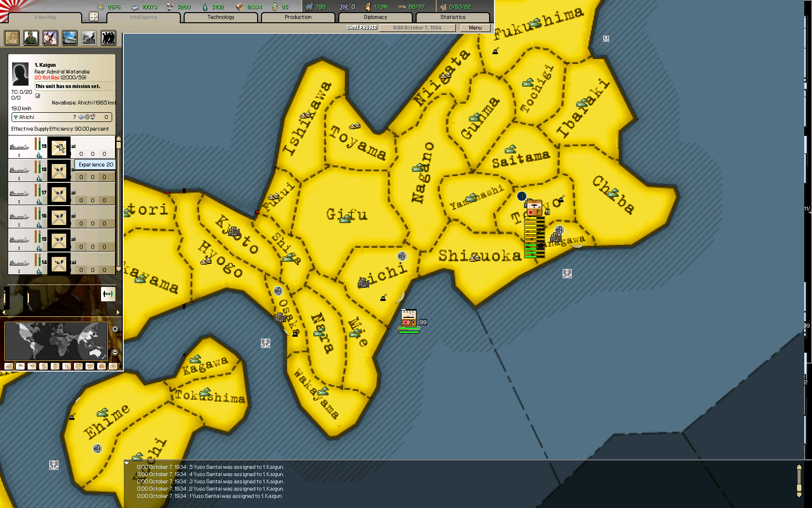Select the air units overview icon
The width and height of the screenshot is (812, 508).
(x=50, y=38)
